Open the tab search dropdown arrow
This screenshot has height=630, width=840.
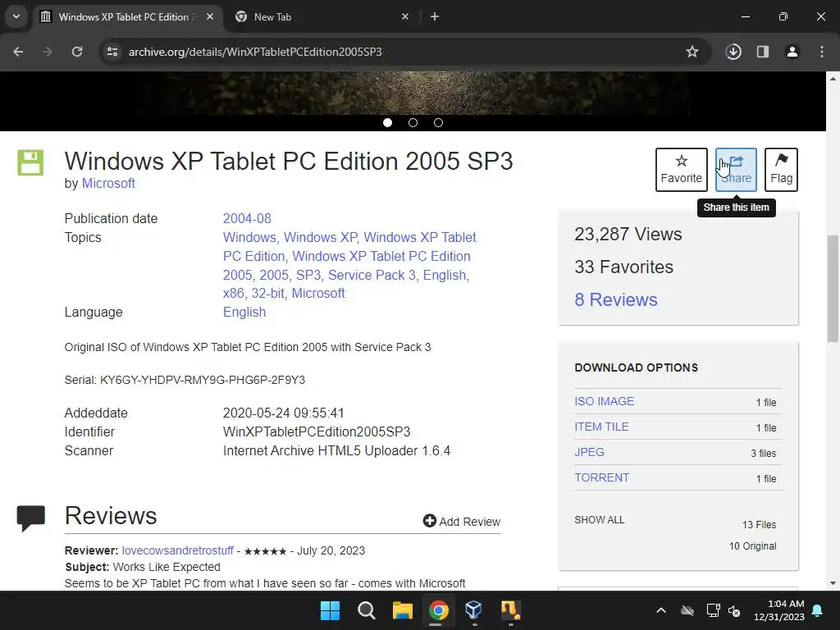16,16
